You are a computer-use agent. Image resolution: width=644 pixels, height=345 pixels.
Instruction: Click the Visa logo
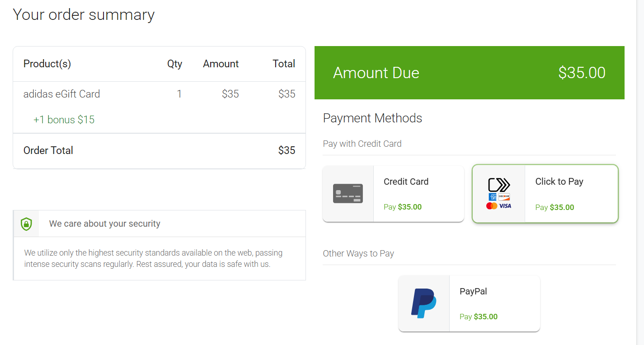click(x=505, y=206)
